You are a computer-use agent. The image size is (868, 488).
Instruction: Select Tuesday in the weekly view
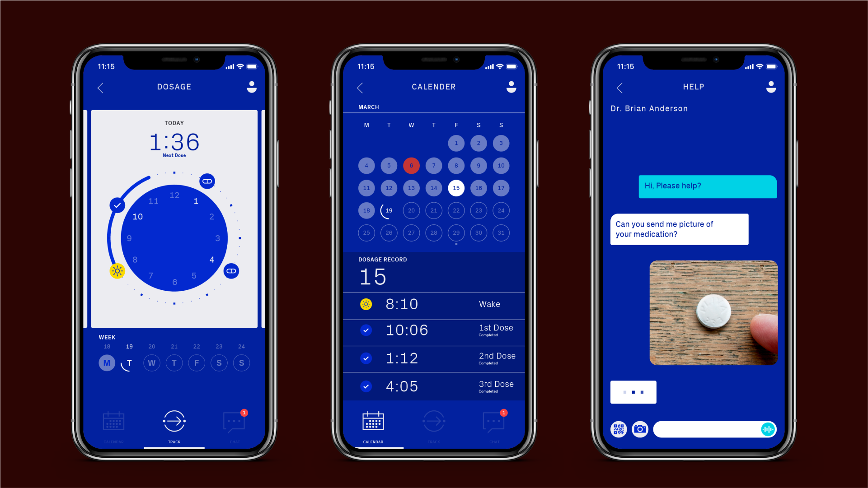pyautogui.click(x=129, y=363)
